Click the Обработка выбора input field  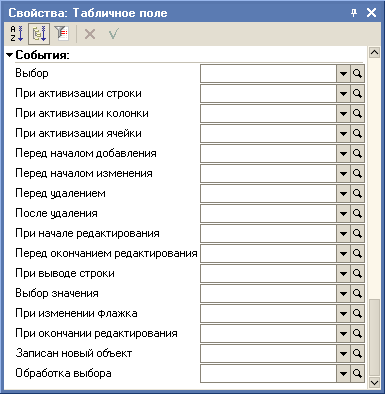pyautogui.click(x=268, y=374)
